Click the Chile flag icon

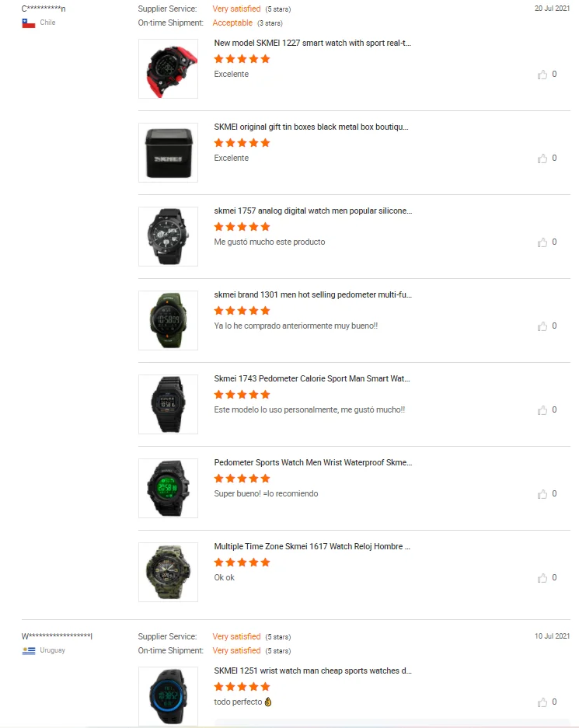(28, 23)
